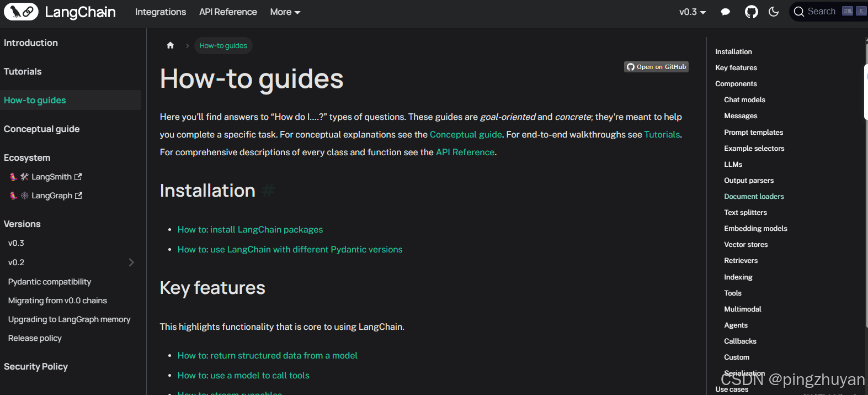Open the More dropdown menu

285,12
